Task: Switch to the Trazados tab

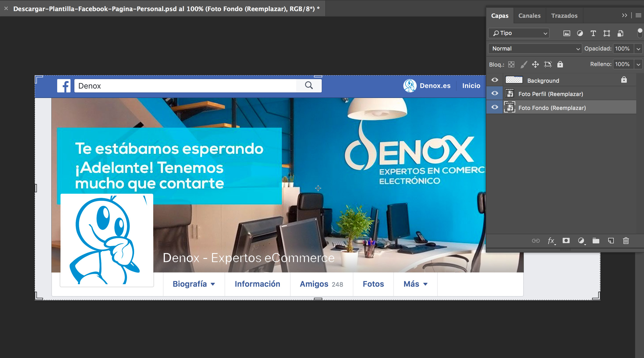Action: tap(564, 16)
